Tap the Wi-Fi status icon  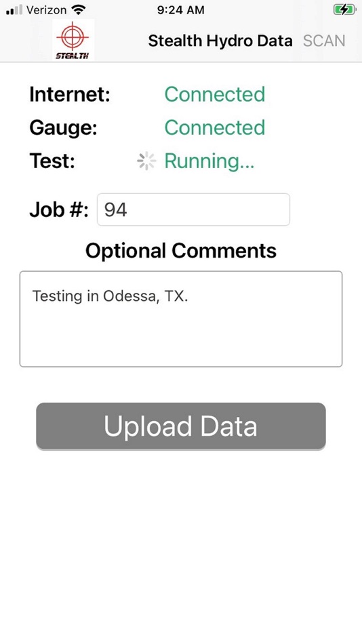[x=78, y=10]
